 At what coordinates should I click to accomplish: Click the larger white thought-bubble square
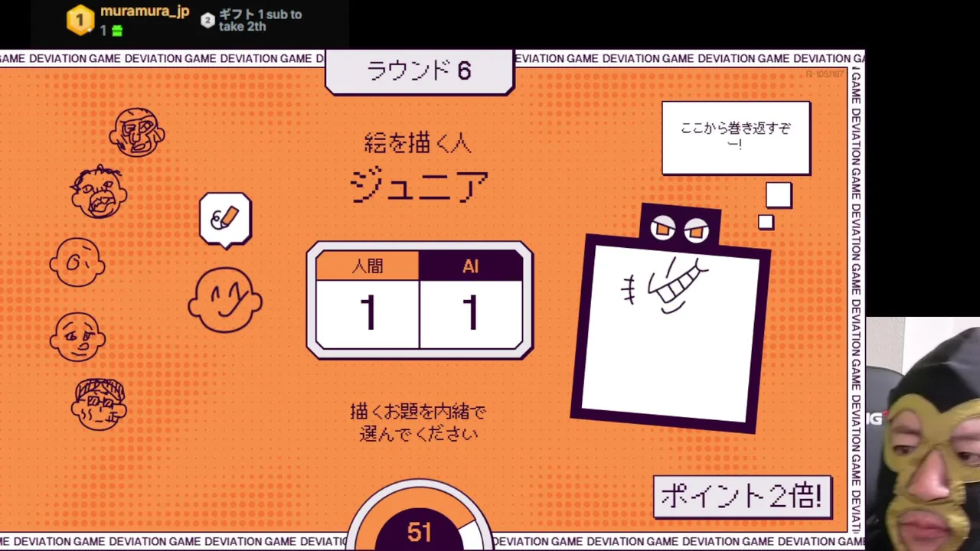pyautogui.click(x=779, y=195)
